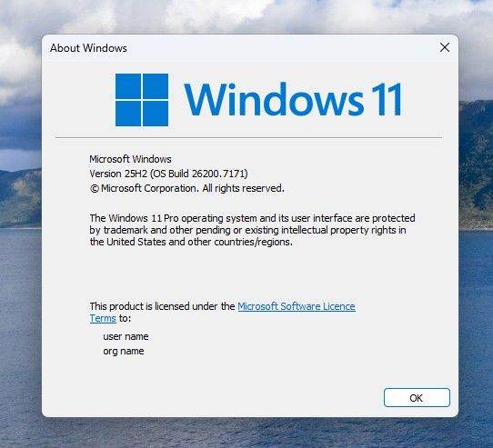Click 'Windows 11 Pro' in the trademark paragraph

(144, 218)
